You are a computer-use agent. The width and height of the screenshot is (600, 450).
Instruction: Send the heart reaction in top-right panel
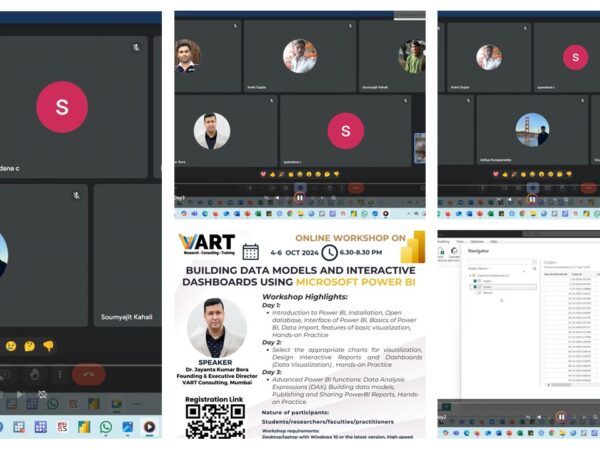click(496, 174)
